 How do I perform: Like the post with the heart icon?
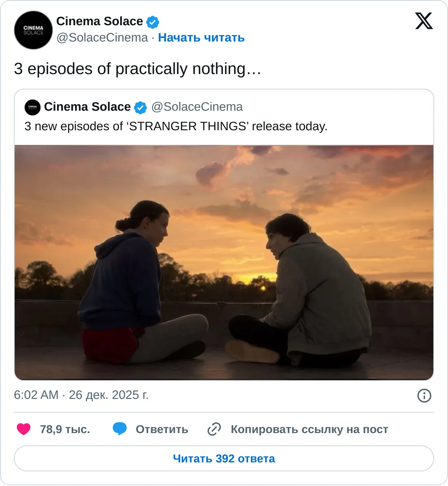(24, 429)
